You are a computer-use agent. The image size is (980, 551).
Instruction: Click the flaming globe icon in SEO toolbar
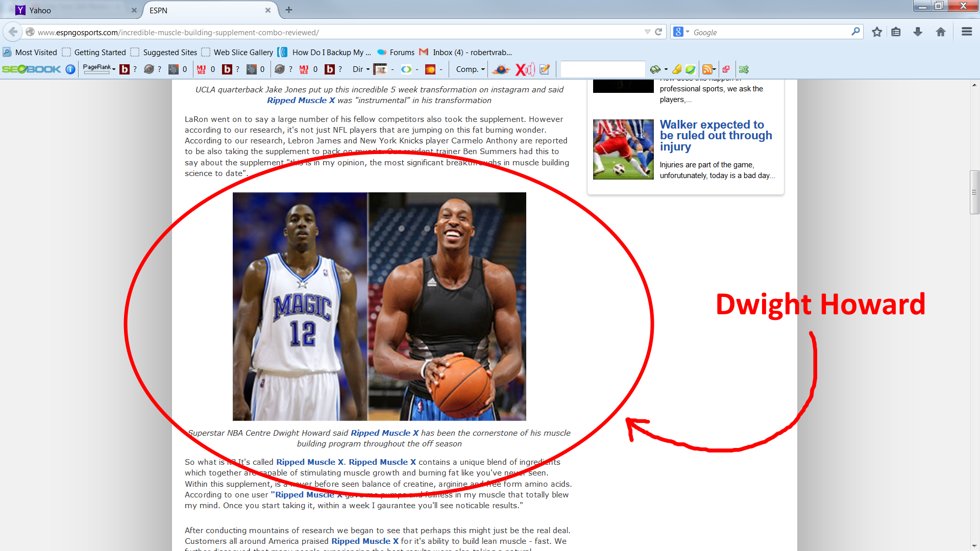pyautogui.click(x=501, y=69)
